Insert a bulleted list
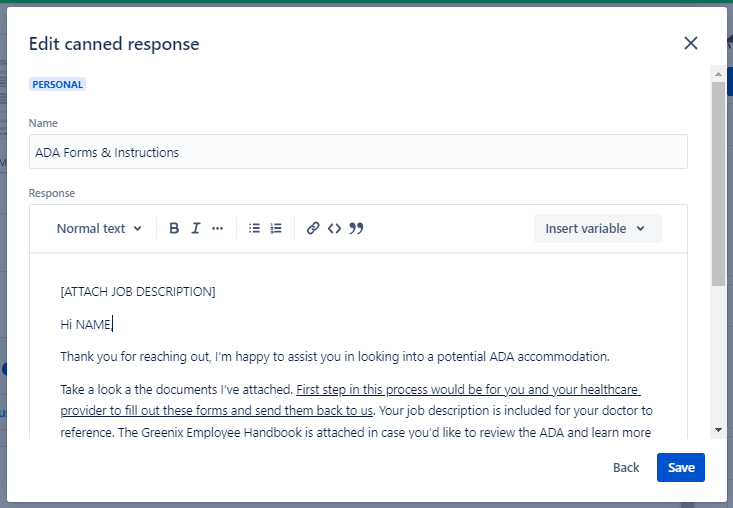 [254, 228]
